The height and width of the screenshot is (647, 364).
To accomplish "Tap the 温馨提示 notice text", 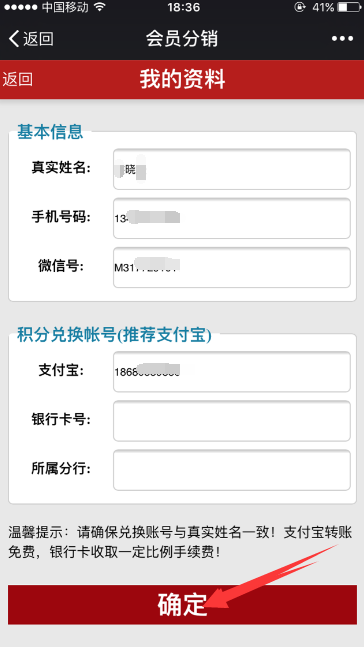I will tap(180, 542).
